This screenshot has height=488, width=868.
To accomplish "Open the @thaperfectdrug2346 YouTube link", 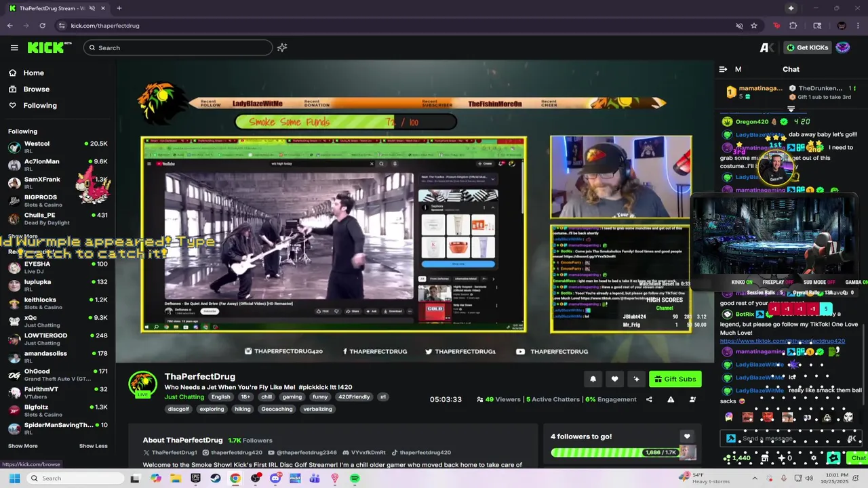I will pos(302,453).
